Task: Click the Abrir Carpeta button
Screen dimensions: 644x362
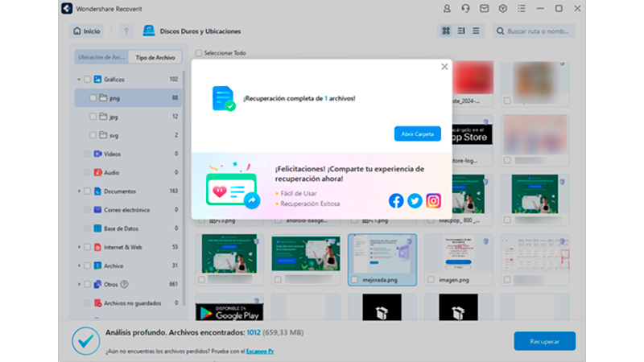Action: [417, 134]
